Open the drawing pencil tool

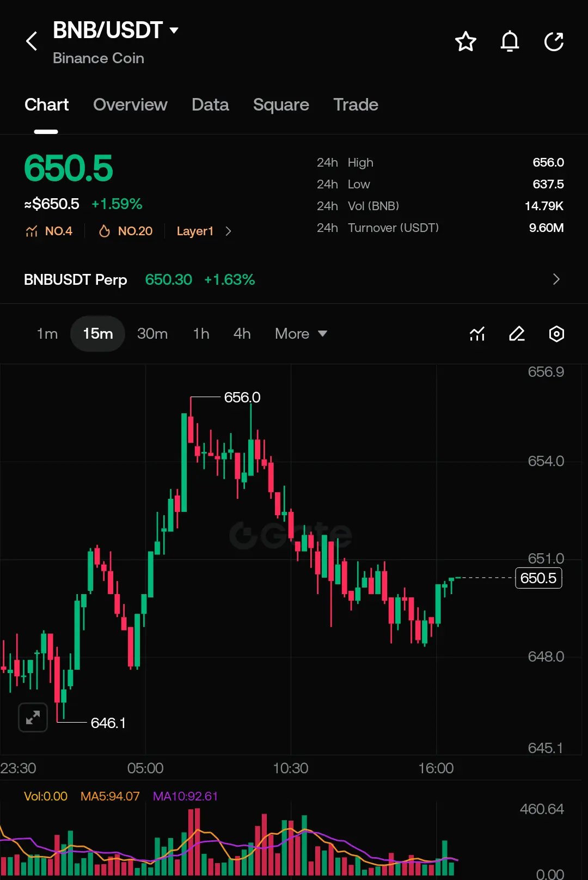517,334
